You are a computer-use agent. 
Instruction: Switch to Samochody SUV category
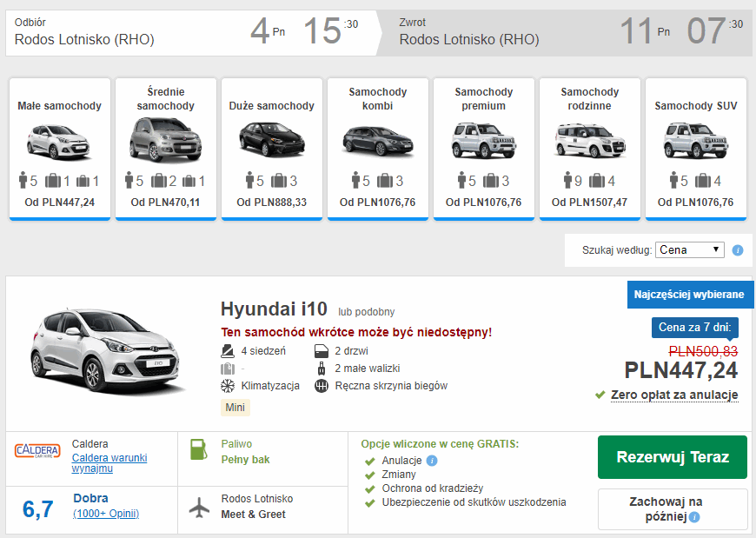[695, 148]
